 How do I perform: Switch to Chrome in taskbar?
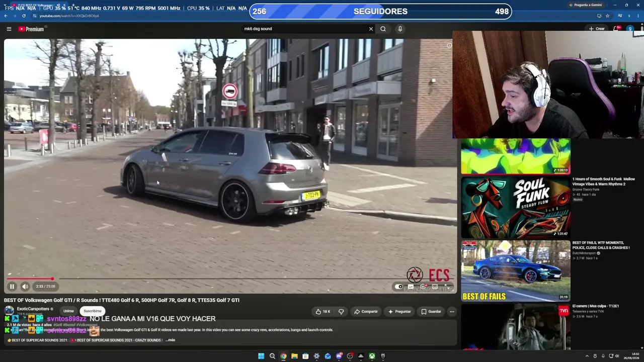tap(283, 356)
